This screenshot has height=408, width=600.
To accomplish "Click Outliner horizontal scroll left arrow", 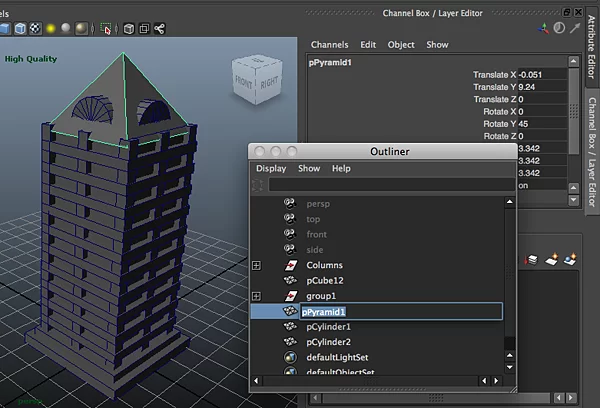I will tap(256, 381).
